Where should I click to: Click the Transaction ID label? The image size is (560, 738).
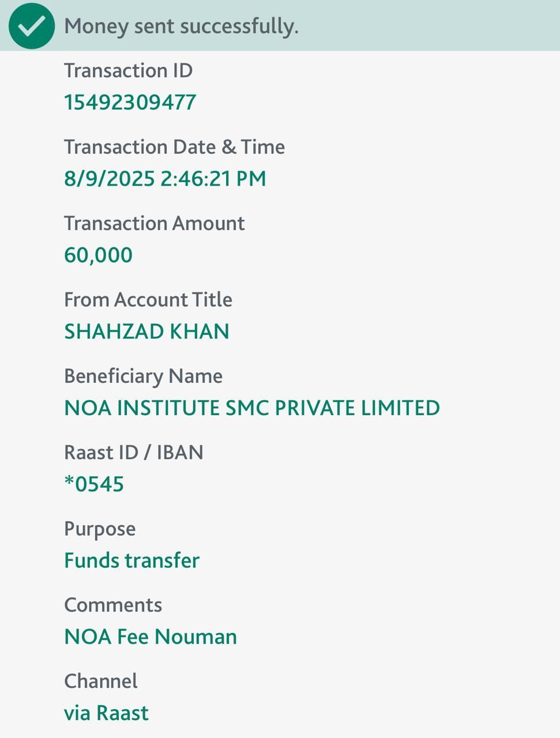coord(128,70)
